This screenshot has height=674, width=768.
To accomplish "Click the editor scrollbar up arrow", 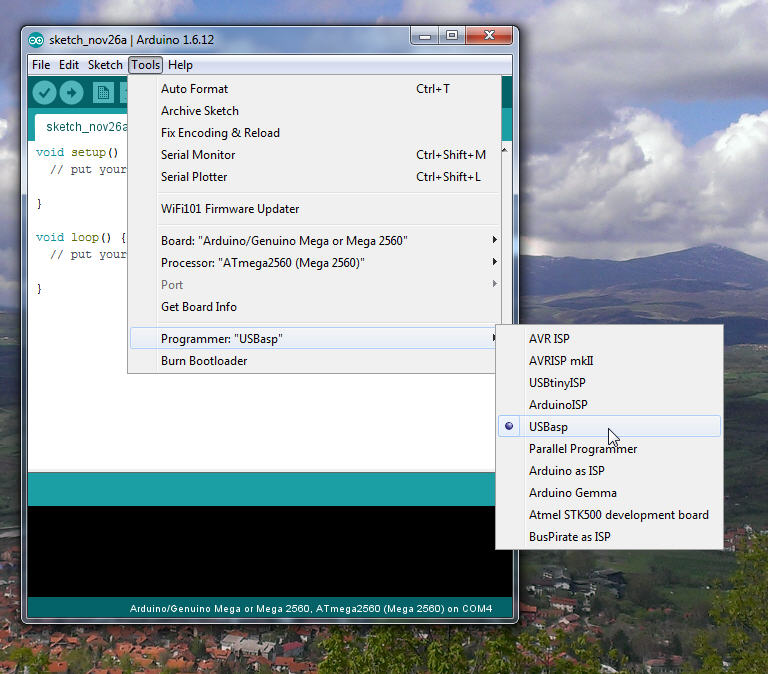I will click(506, 149).
